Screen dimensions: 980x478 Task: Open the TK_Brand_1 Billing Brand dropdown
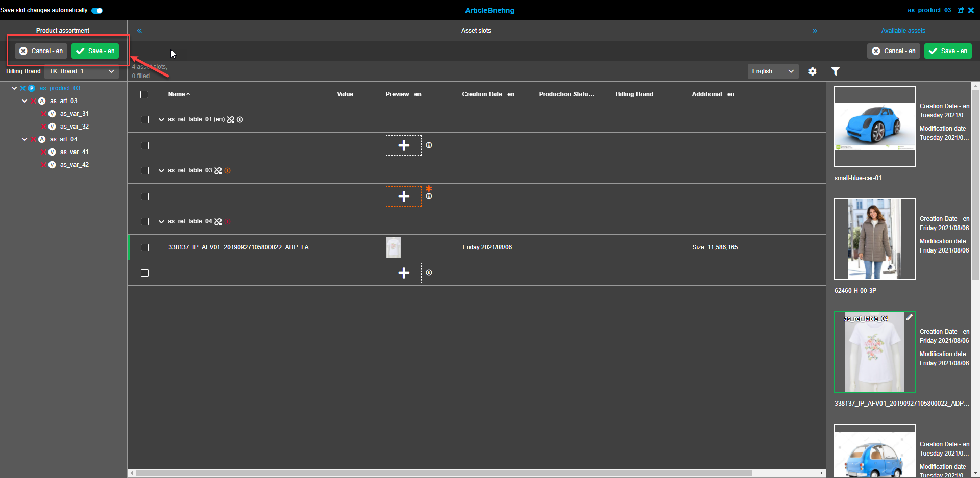(81, 71)
